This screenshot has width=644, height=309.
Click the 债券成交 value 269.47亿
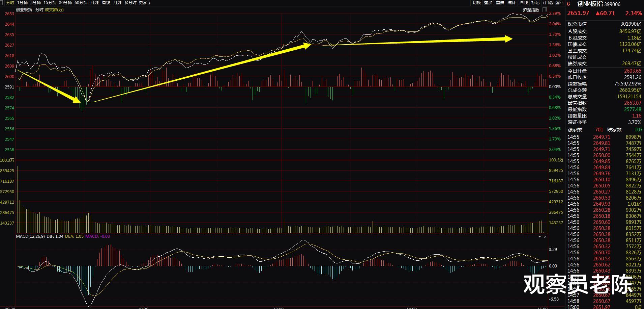tap(632, 63)
